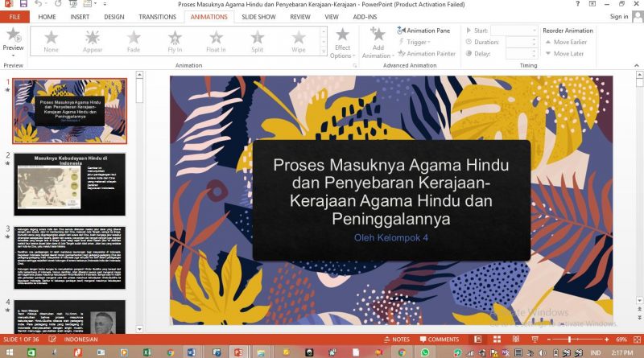Viewport: 644px width, 358px height.
Task: Click the 69% zoom level
Action: [621, 339]
